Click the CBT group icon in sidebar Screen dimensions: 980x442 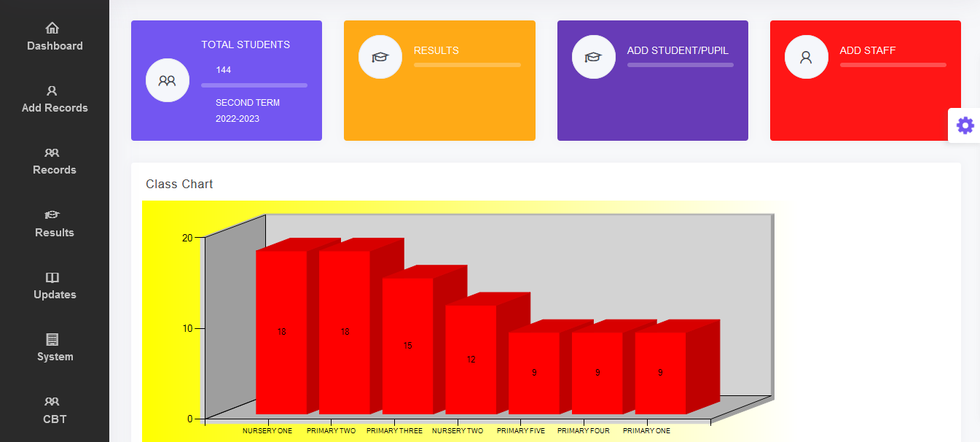pos(52,402)
